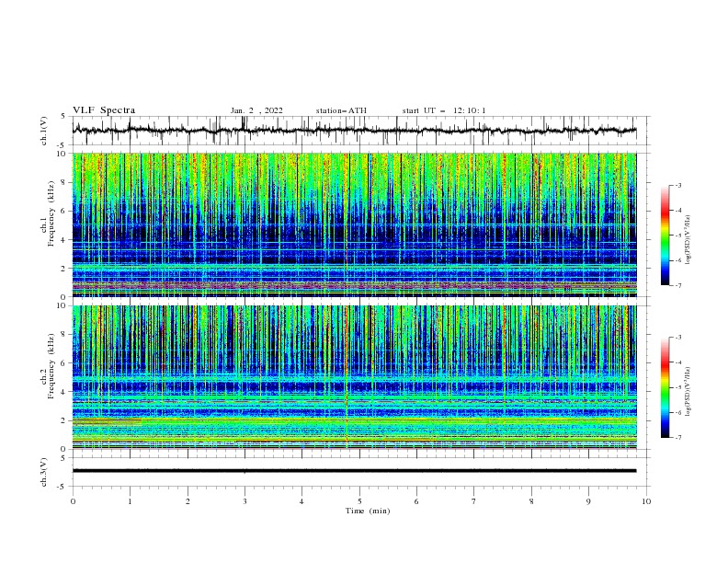Click the "-5" tick on ch.1(V) axis
Screen dimensions: 728x563
(x=62, y=145)
